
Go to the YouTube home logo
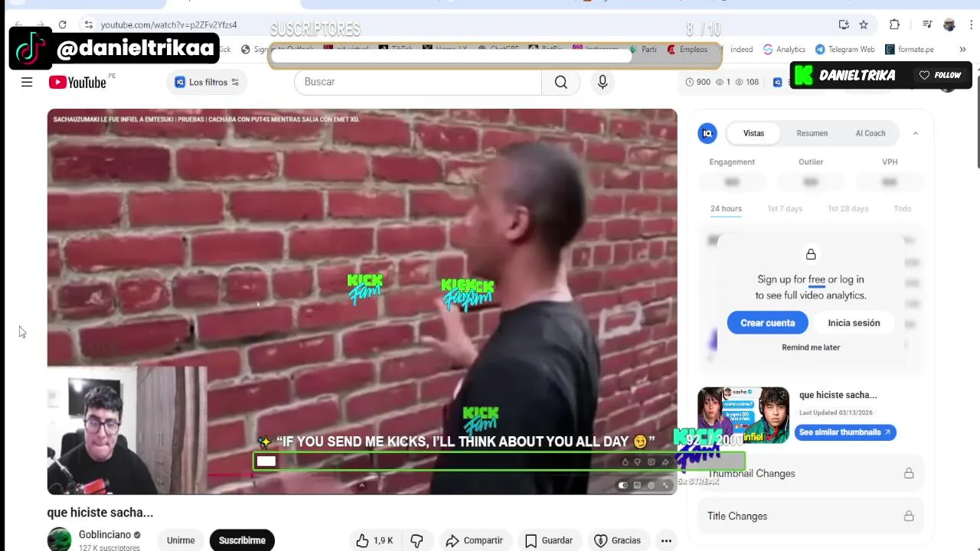tap(77, 82)
